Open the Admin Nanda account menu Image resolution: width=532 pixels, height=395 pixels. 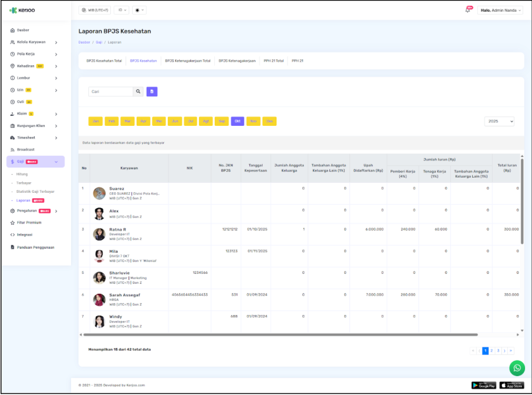click(x=501, y=10)
